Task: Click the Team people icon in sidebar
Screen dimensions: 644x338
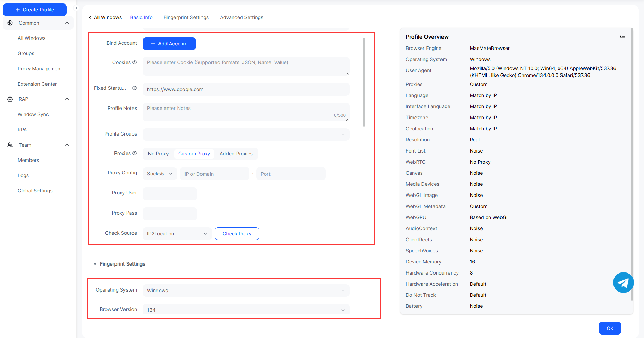Action: point(10,145)
